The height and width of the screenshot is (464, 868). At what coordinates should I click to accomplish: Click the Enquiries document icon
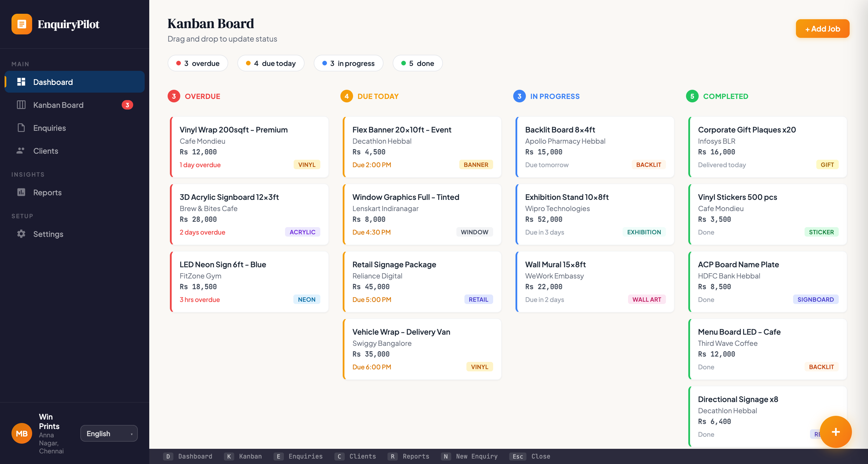tap(21, 128)
